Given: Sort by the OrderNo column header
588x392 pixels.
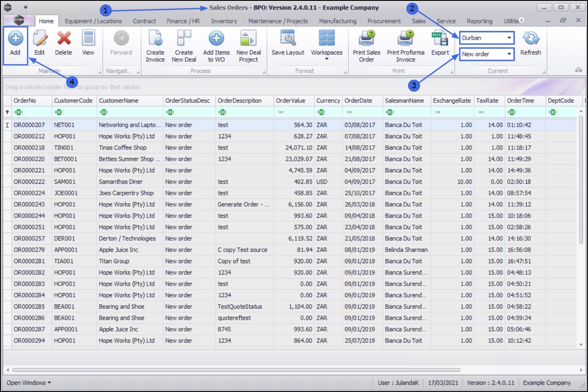Looking at the screenshot, I should [x=32, y=101].
